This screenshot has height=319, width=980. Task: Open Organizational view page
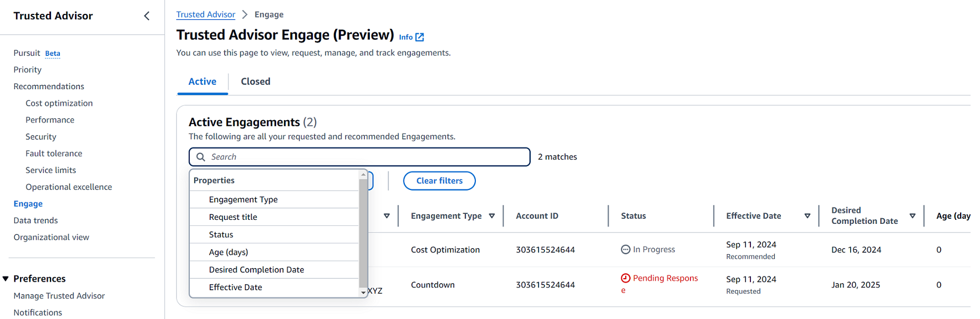pos(52,237)
